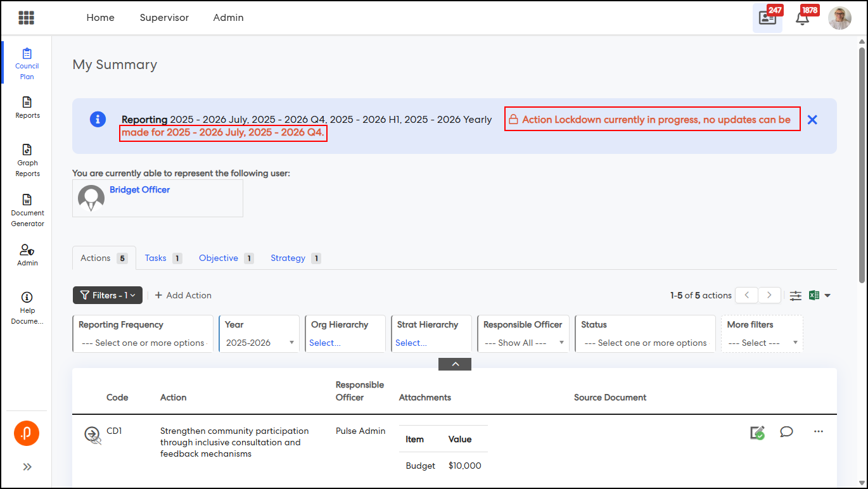Open Graph Reports in sidebar
868x489 pixels.
(x=27, y=160)
